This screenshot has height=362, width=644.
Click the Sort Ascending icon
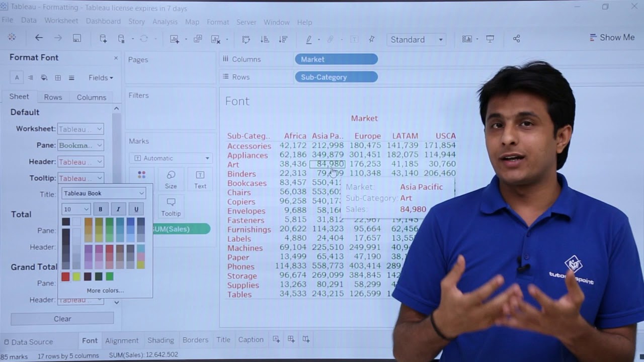265,39
